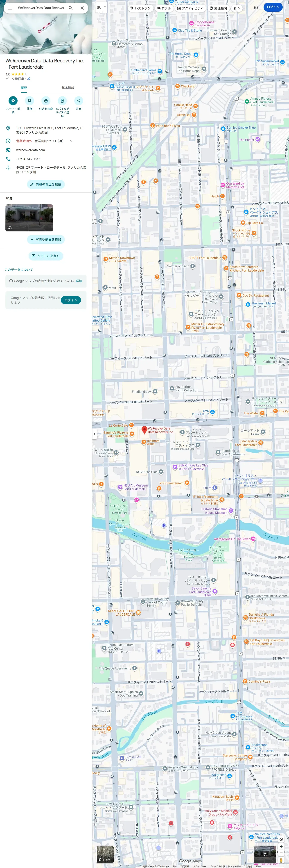Zoom out the map with minus
This screenshot has width=289, height=868.
click(281, 853)
